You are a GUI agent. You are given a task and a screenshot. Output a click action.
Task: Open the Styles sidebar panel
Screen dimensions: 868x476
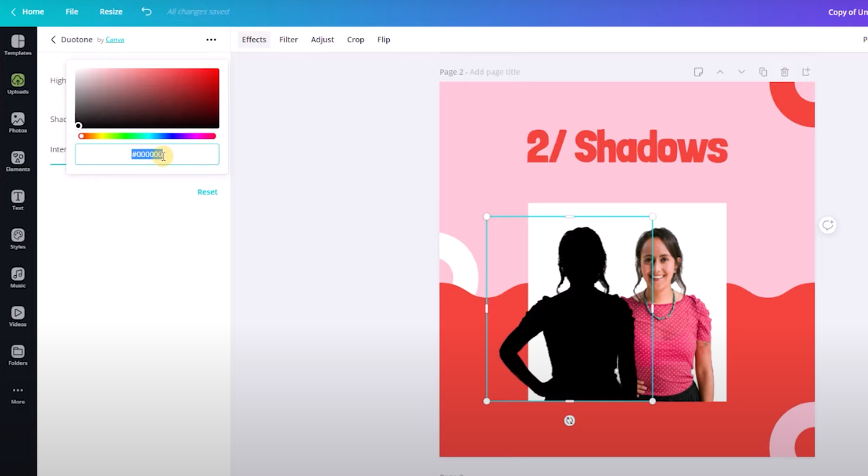pyautogui.click(x=18, y=239)
